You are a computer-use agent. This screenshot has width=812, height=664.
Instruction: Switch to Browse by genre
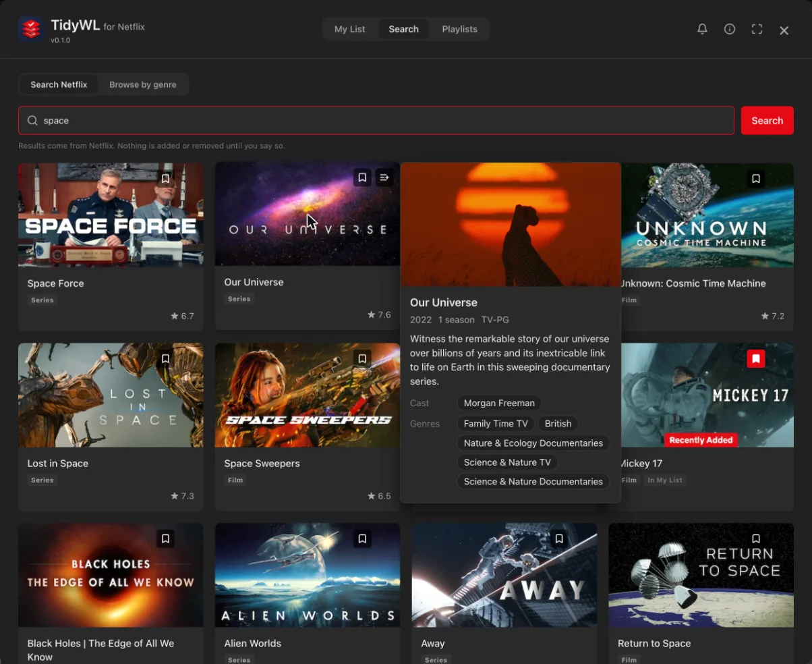point(143,84)
